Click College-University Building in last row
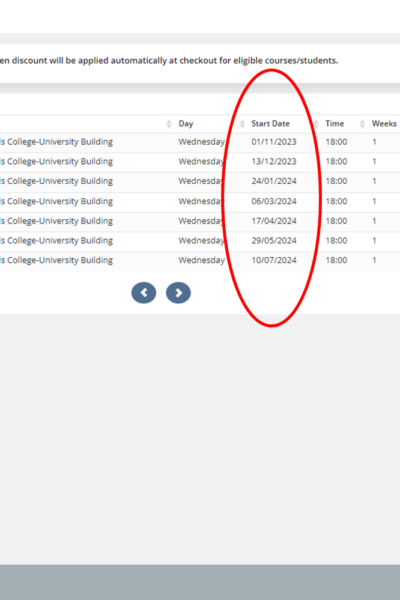The height and width of the screenshot is (600, 400). point(60,260)
